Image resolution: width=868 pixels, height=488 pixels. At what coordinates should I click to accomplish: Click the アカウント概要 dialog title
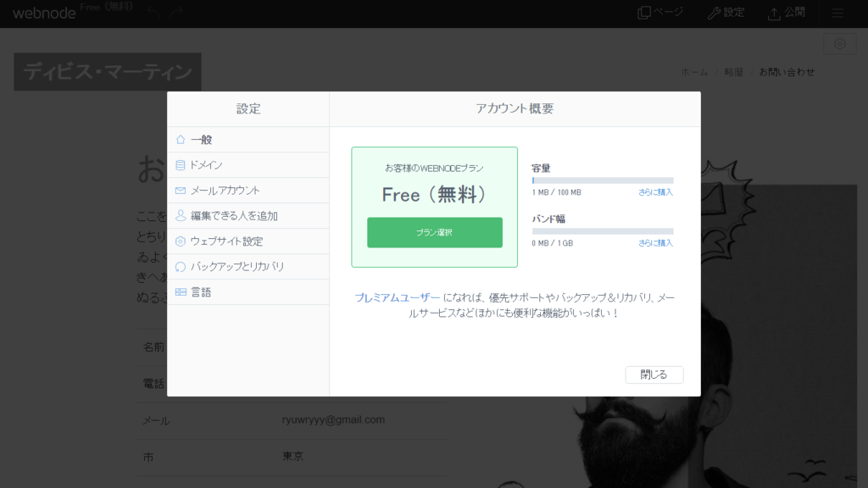click(x=515, y=108)
